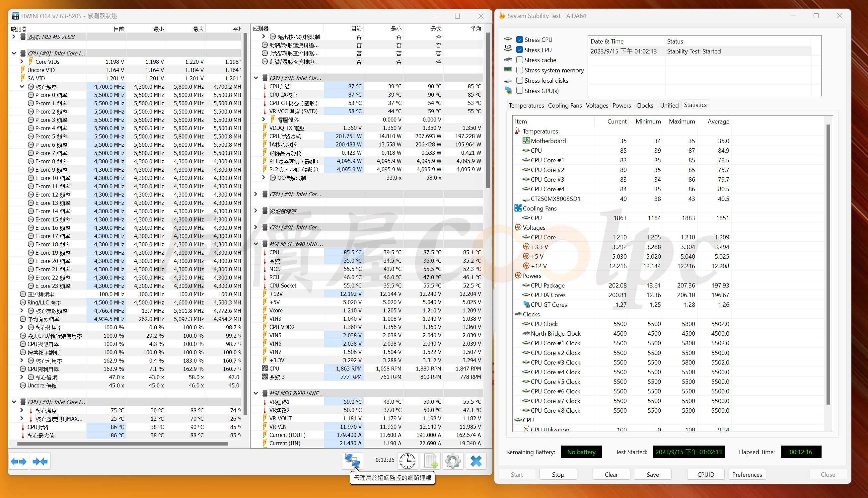Enable Stress local disks checkbox
Image resolution: width=868 pixels, height=498 pixels.
click(519, 80)
